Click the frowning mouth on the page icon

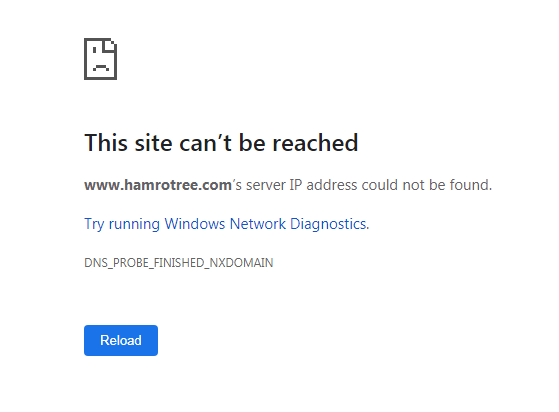[101, 67]
